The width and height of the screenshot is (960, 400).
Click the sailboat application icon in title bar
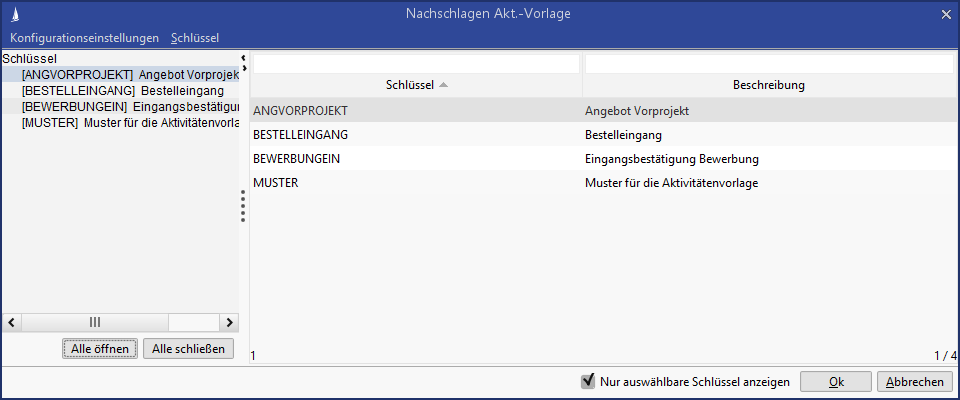[14, 14]
